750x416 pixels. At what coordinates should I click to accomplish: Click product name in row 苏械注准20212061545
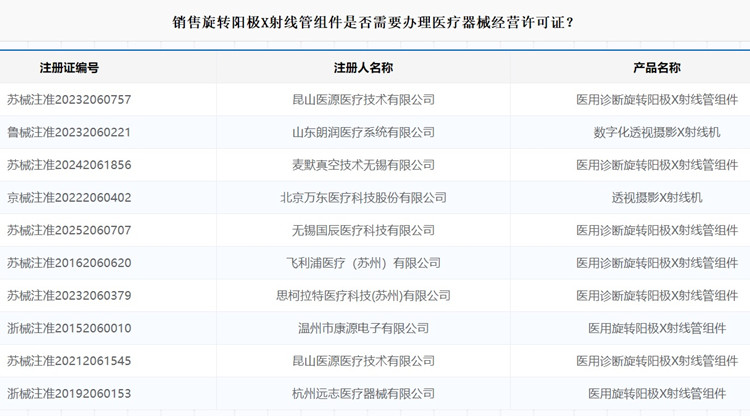pos(657,361)
